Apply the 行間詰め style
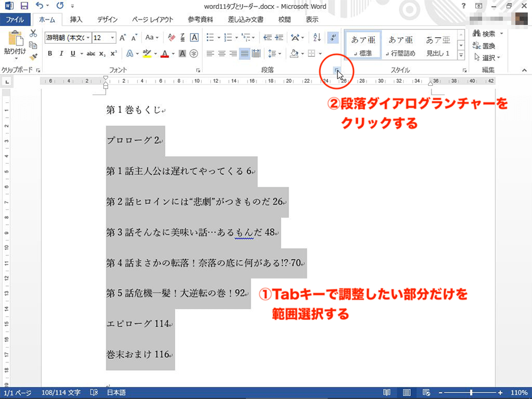 (400, 45)
